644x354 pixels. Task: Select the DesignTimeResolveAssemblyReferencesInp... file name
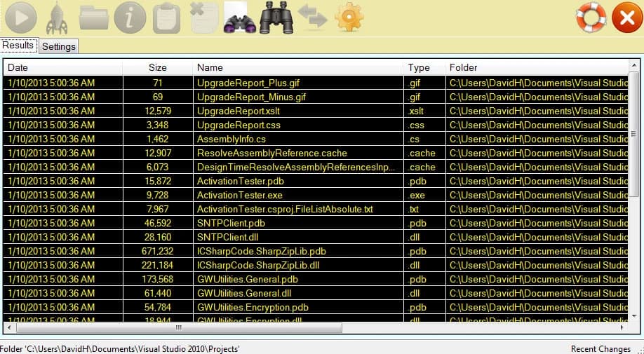point(295,167)
